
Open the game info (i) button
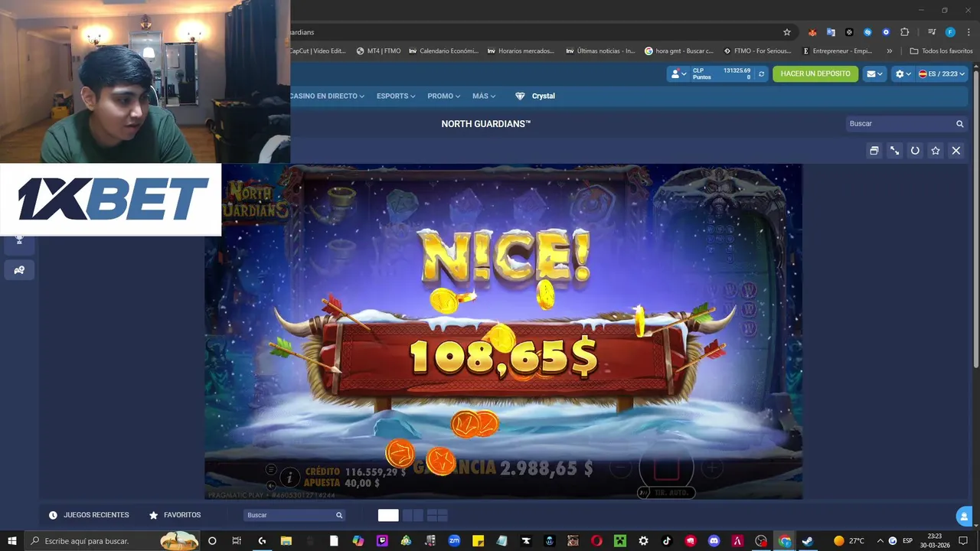click(289, 478)
